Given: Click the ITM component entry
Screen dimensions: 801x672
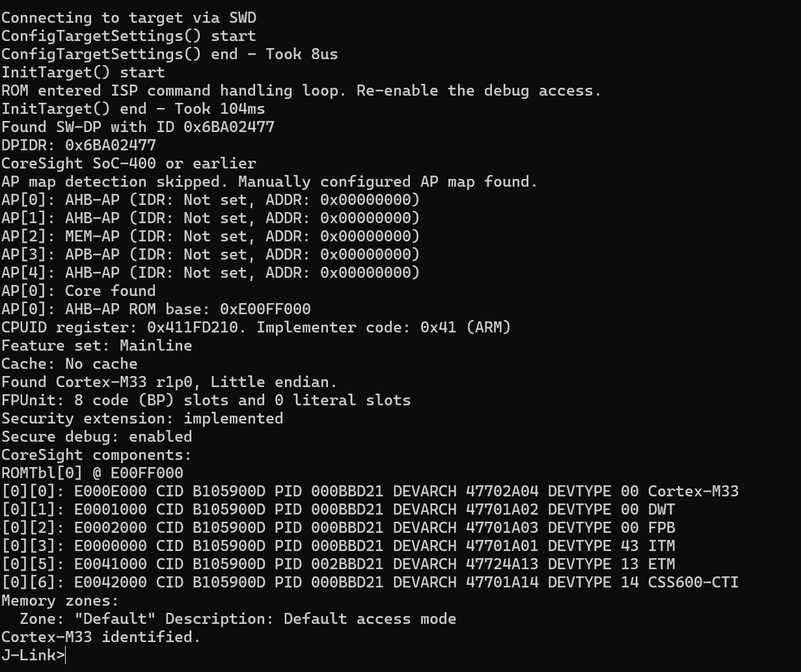Looking at the screenshot, I should coord(338,546).
